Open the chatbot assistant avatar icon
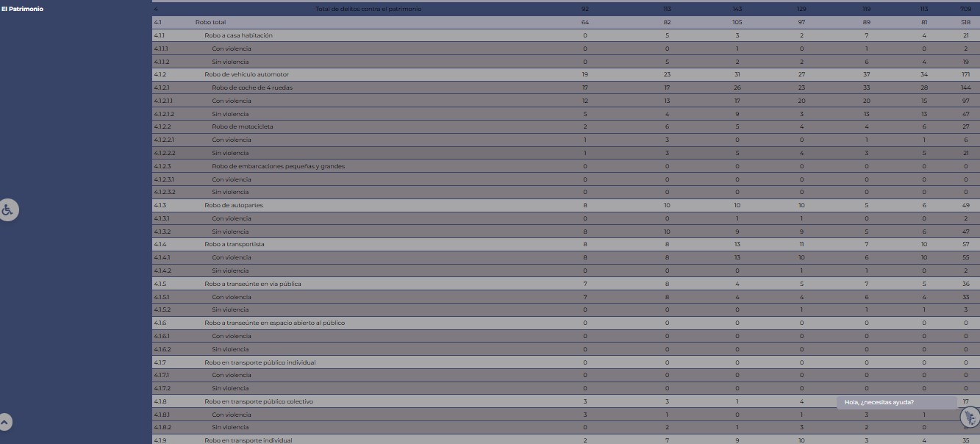980x444 pixels. coord(970,418)
